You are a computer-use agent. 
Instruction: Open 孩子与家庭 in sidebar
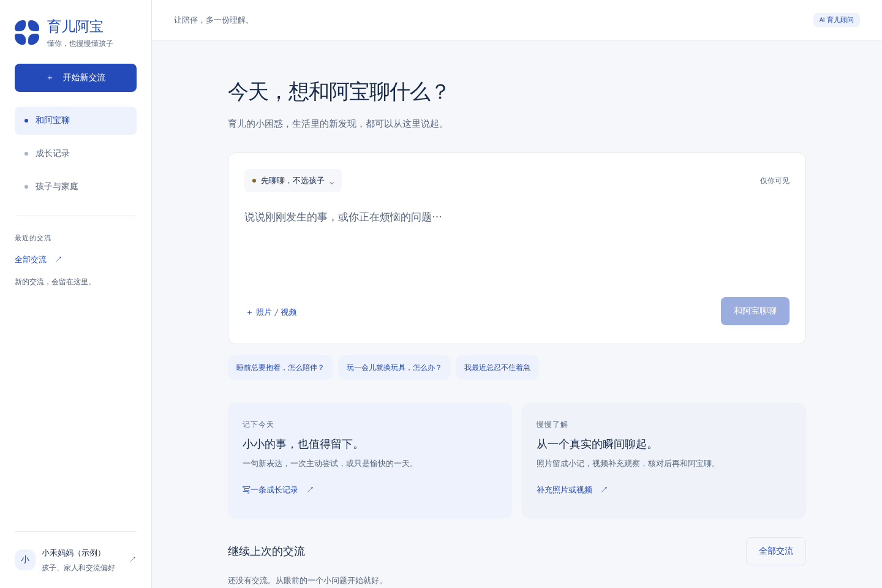coord(75,187)
